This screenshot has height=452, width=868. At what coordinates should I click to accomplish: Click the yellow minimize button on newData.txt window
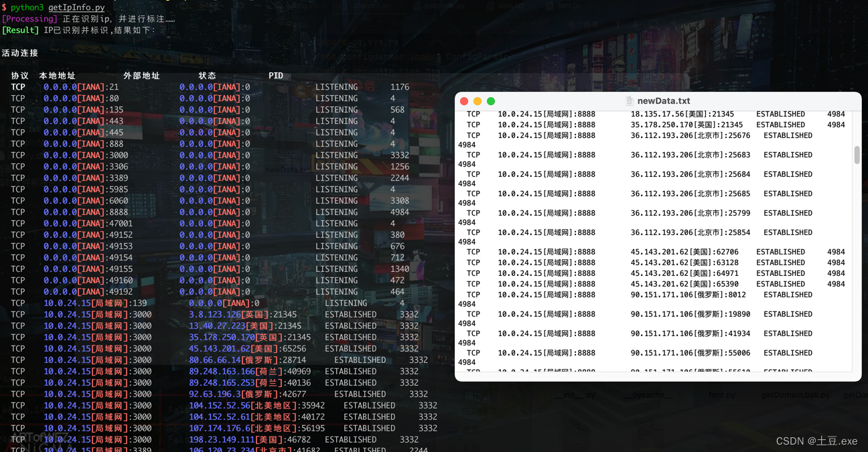(478, 100)
